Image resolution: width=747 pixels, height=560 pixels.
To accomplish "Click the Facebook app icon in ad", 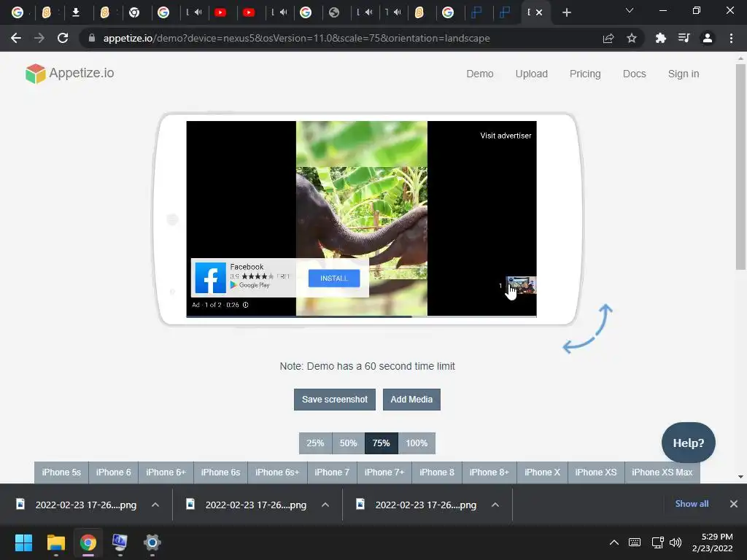I will click(x=211, y=278).
